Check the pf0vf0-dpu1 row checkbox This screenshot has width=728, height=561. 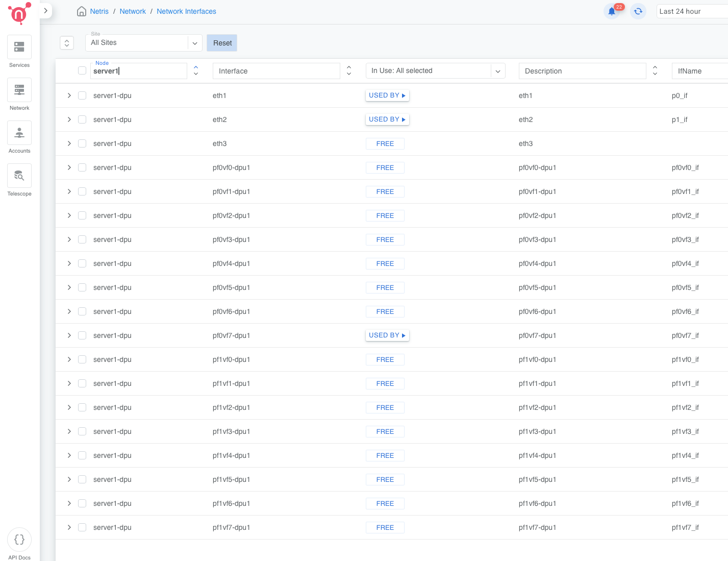coord(82,167)
